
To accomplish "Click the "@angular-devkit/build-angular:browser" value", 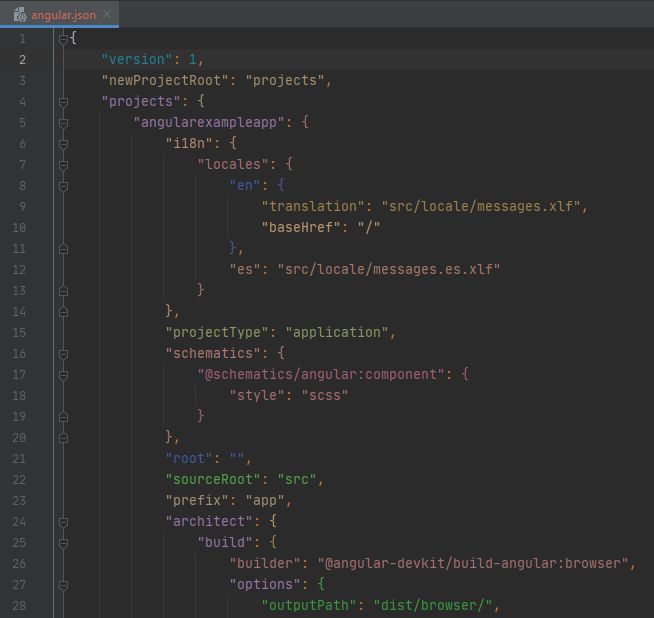I will (x=473, y=563).
